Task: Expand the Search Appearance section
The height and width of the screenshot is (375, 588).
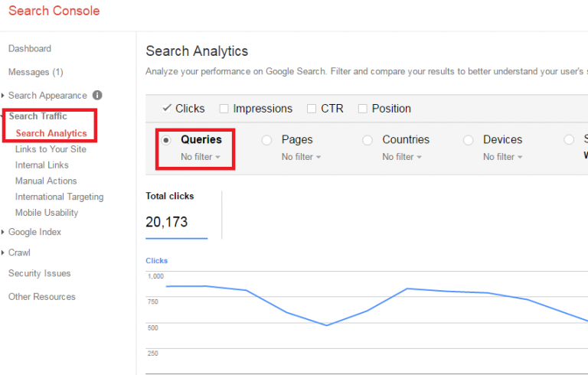Action: (x=47, y=96)
